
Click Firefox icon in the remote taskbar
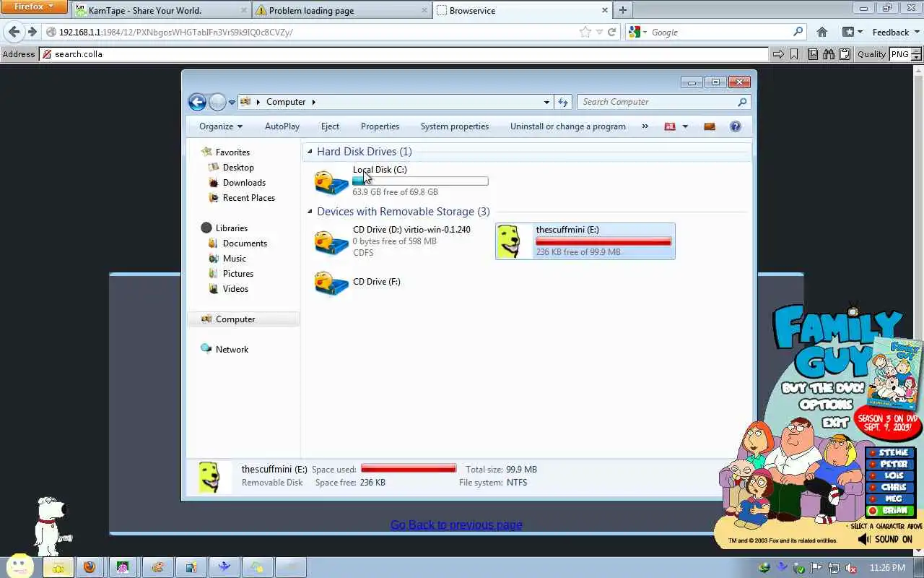[90, 567]
